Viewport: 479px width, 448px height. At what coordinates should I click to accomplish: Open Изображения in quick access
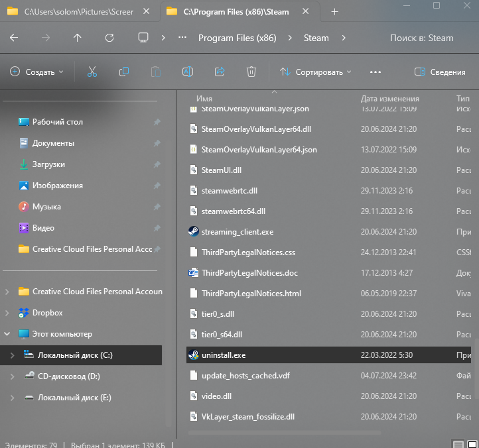(x=58, y=186)
